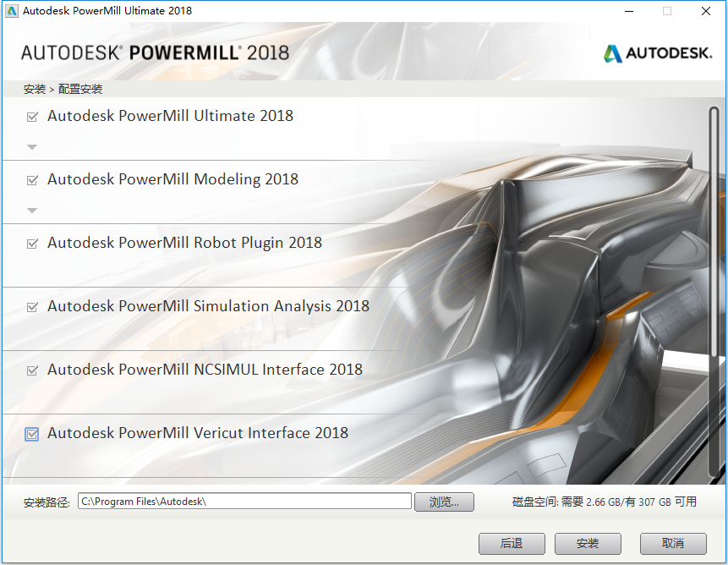
Task: Toggle PowerMill NCSIMUL Interface 2018 checkbox
Action: pos(32,370)
